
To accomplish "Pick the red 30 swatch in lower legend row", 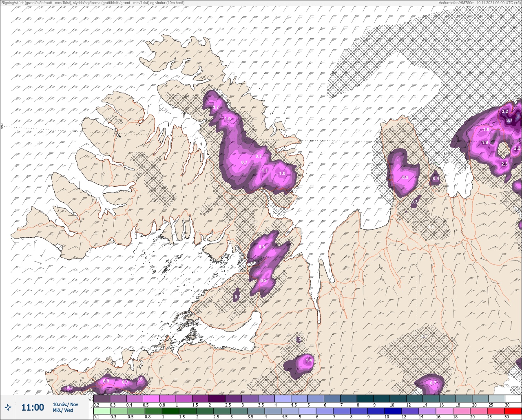I will (513, 411).
